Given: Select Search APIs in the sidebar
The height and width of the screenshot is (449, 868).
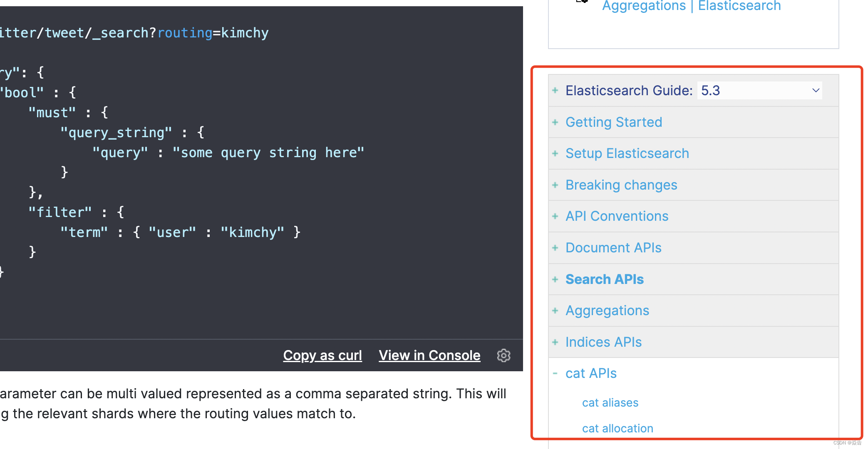Looking at the screenshot, I should pyautogui.click(x=604, y=279).
